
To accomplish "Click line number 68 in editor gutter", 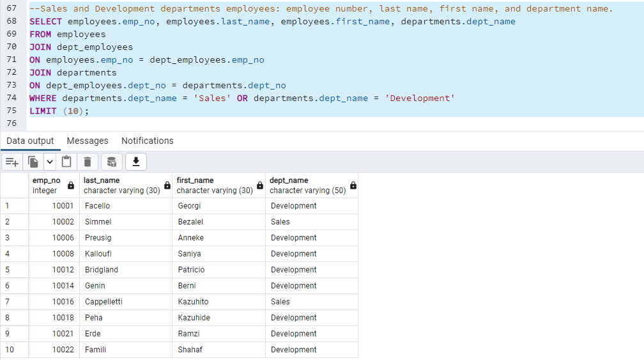I will pos(11,21).
